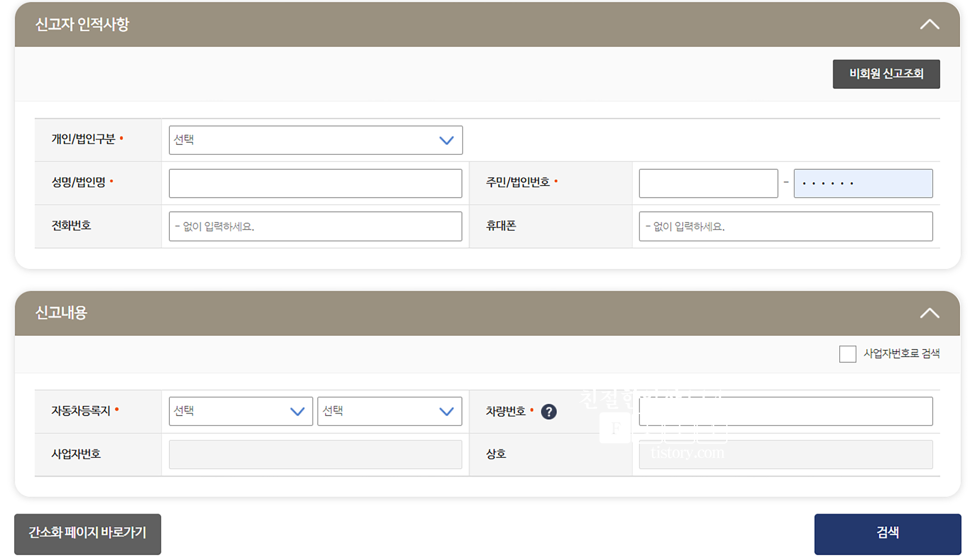Focus the 휴대폰 input field
This screenshot has height=560, width=970.
(785, 226)
